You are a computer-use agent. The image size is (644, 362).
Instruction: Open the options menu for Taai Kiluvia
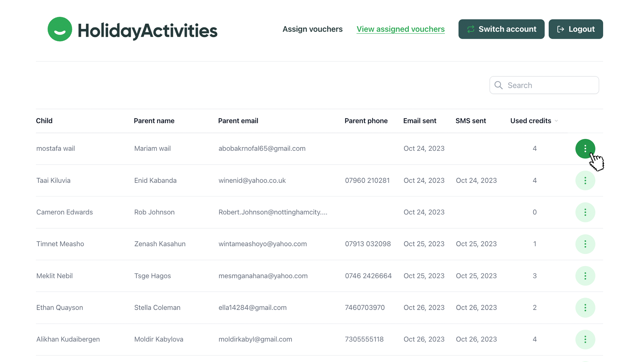585,181
